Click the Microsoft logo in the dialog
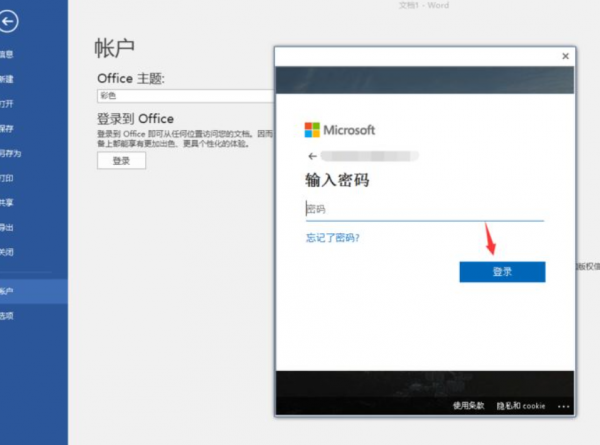This screenshot has height=445, width=600. click(x=339, y=130)
